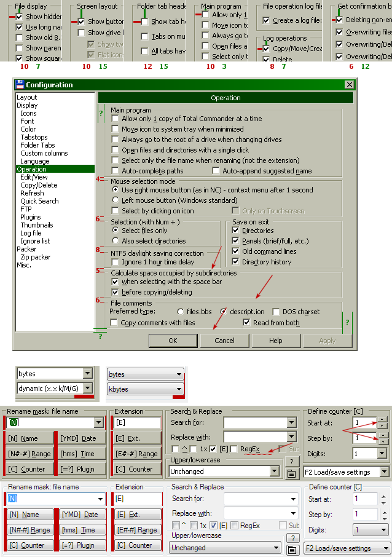The width and height of the screenshot is (392, 557).
Task: Select the descript.ion comment type
Action: point(223,312)
